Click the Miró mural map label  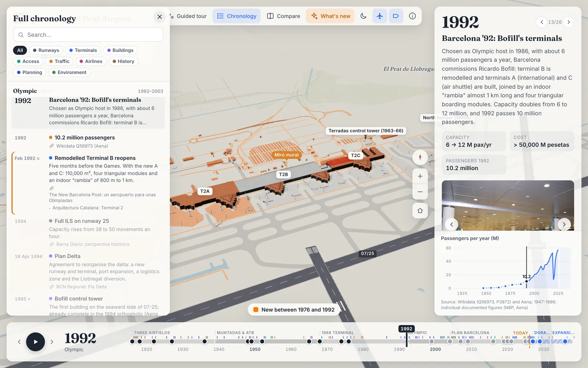[x=287, y=155]
